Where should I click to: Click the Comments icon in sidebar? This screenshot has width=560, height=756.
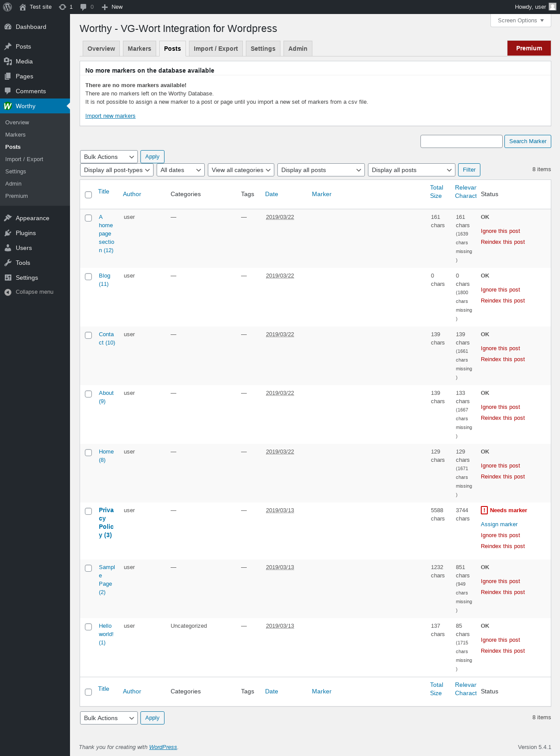(8, 91)
